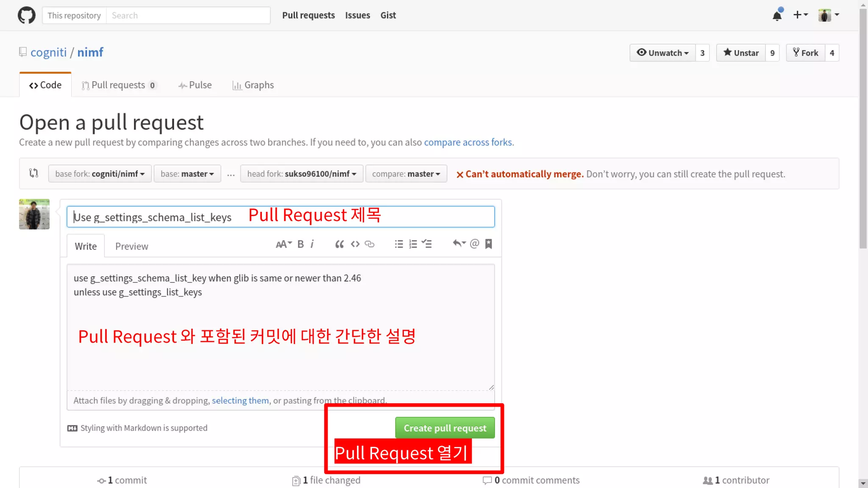
Task: Click the switch base and head icon
Action: click(34, 173)
